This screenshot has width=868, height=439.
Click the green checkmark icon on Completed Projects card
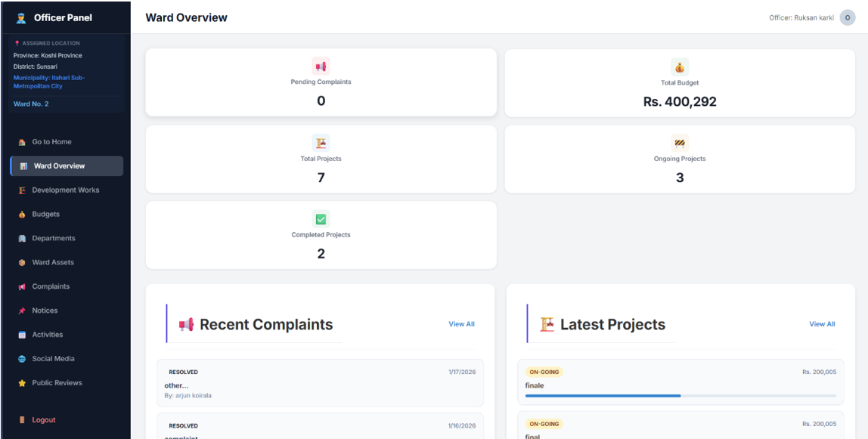coord(321,219)
